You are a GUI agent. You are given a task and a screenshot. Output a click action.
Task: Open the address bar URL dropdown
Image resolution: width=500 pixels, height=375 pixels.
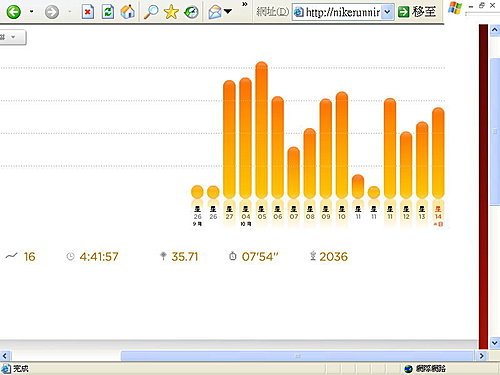tap(387, 12)
